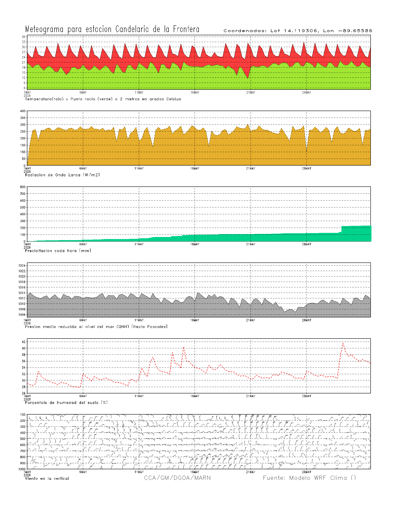The height and width of the screenshot is (532, 398).
Task: Click the Radiacion de Onda Larga caption
Action: (x=62, y=175)
